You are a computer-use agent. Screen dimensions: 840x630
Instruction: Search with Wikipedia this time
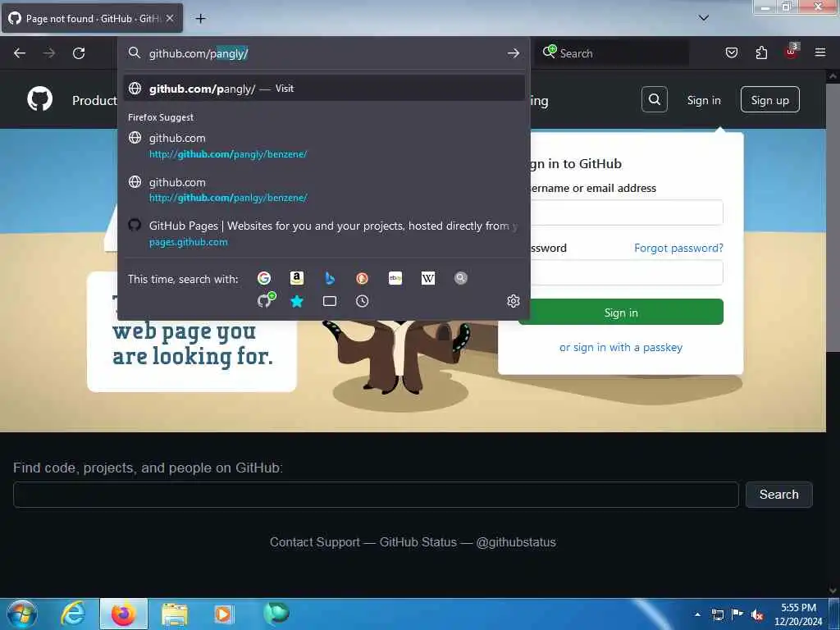[428, 278]
